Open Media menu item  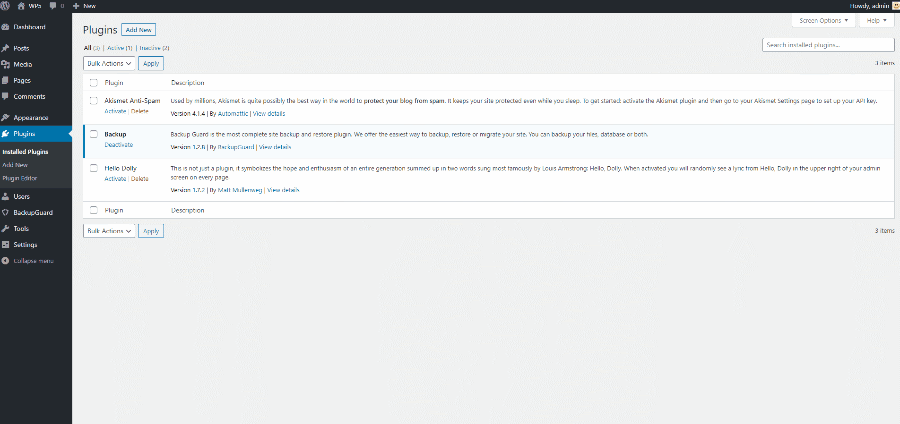23,65
